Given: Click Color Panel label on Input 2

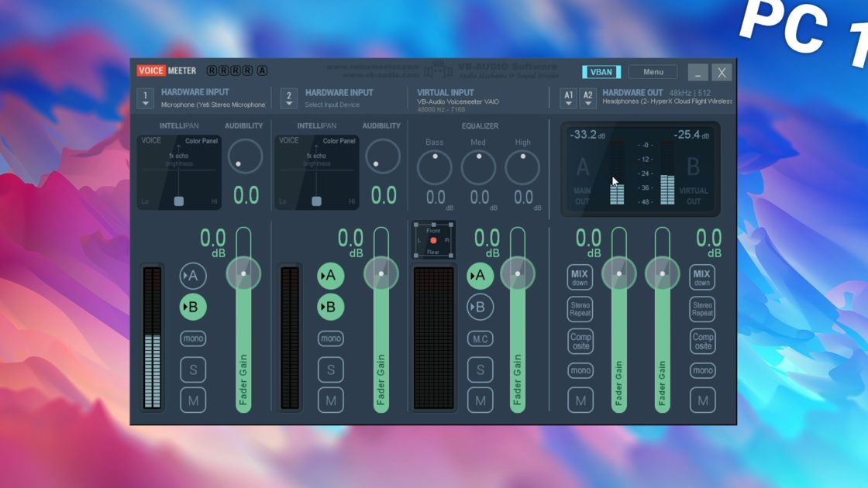Looking at the screenshot, I should [339, 141].
